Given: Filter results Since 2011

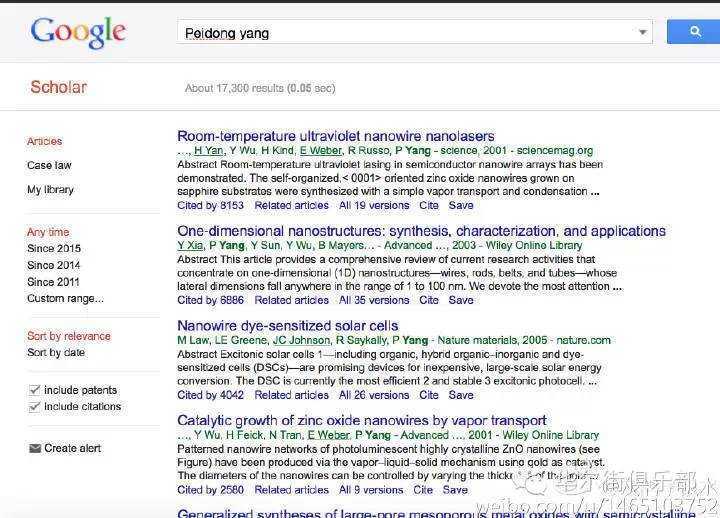Looking at the screenshot, I should click(53, 282).
